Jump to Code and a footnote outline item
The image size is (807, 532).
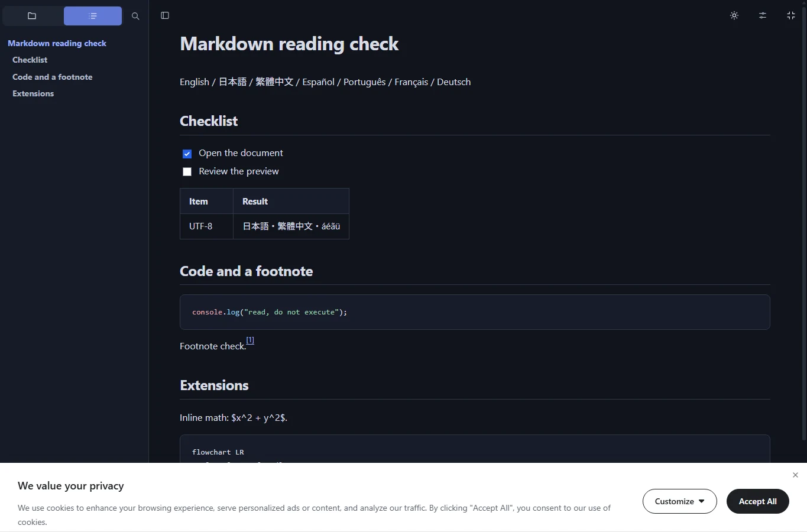(52, 77)
